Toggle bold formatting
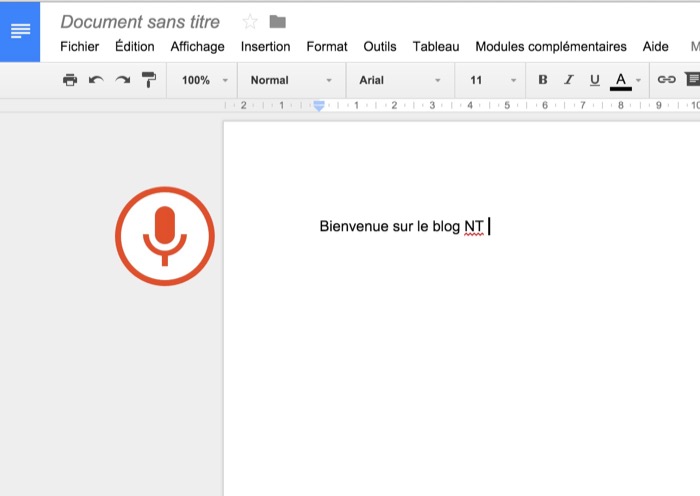 [543, 80]
